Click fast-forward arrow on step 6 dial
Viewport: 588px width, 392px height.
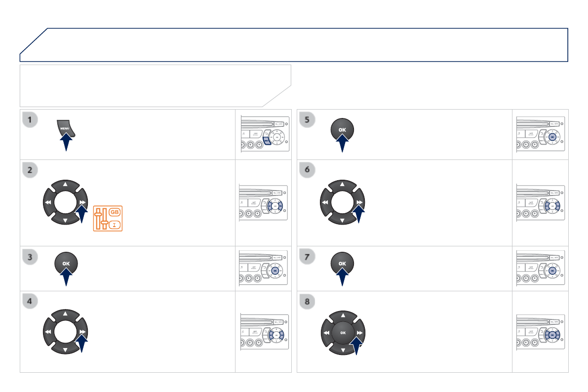tap(359, 202)
